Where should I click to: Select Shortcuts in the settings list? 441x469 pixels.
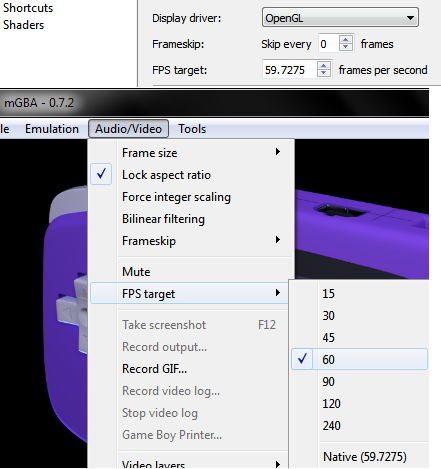(28, 8)
